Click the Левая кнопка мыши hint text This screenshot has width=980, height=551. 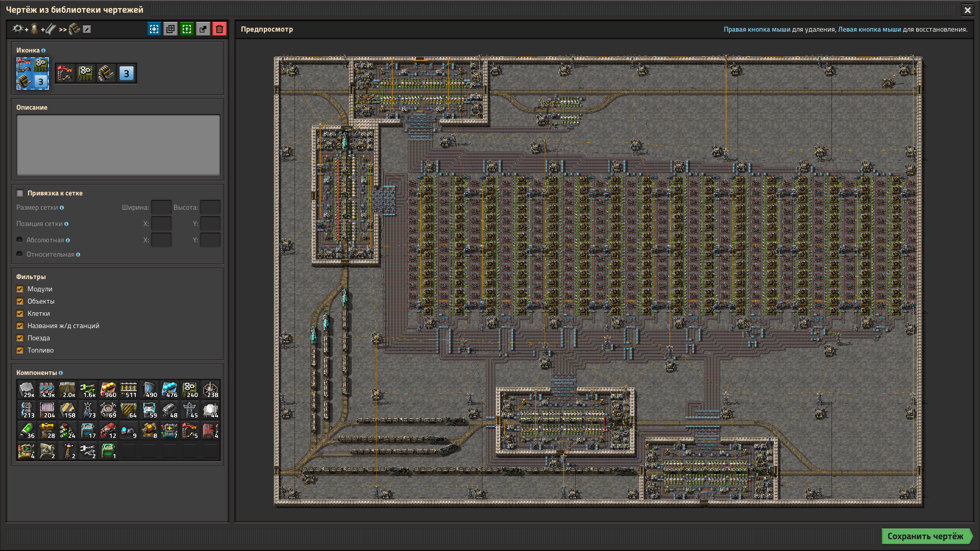click(869, 30)
